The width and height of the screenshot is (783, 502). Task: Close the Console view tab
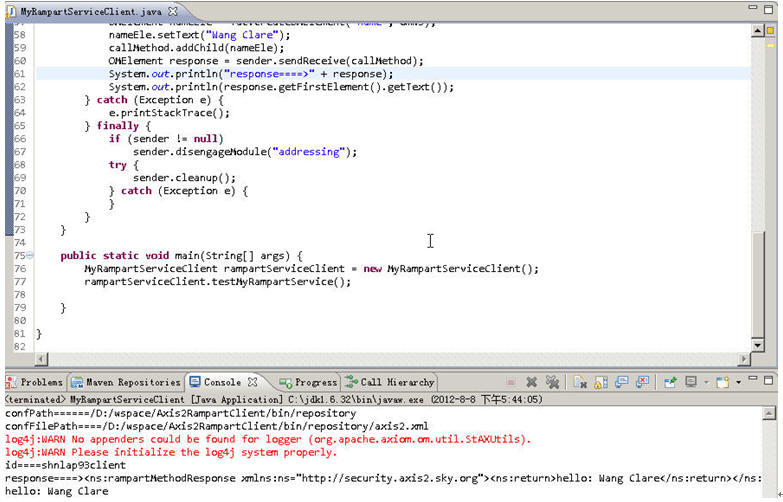click(253, 382)
